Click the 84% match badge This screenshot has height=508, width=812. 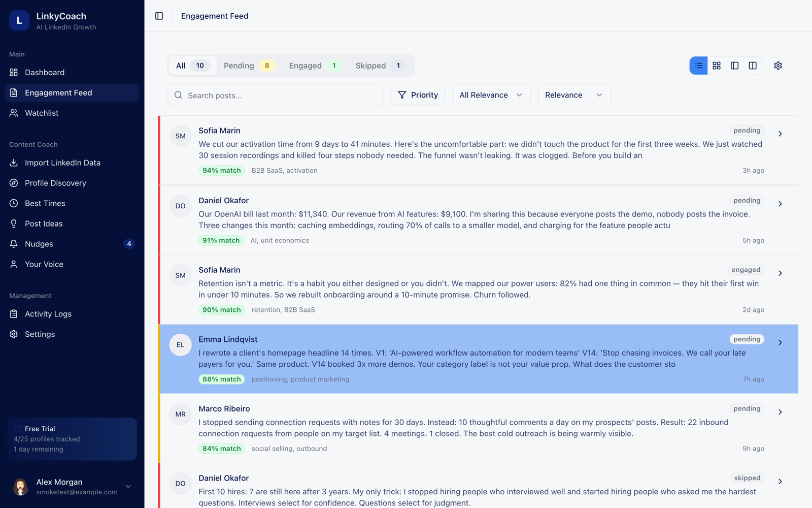221,449
